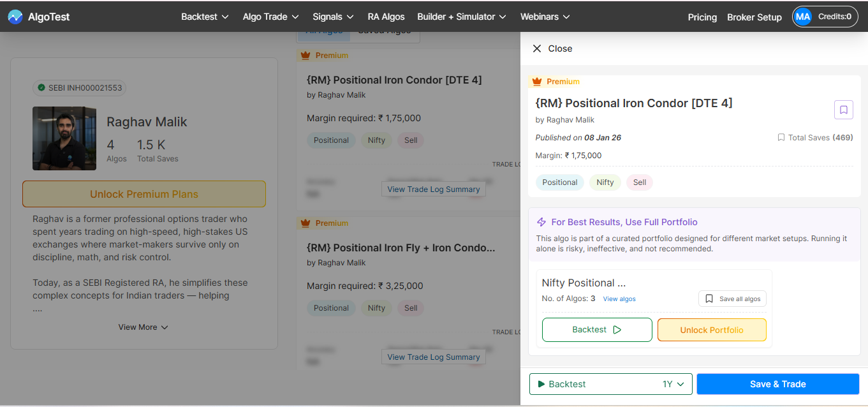Click the Save & Trade button
Viewport: 868px width, 407px height.
pyautogui.click(x=777, y=384)
